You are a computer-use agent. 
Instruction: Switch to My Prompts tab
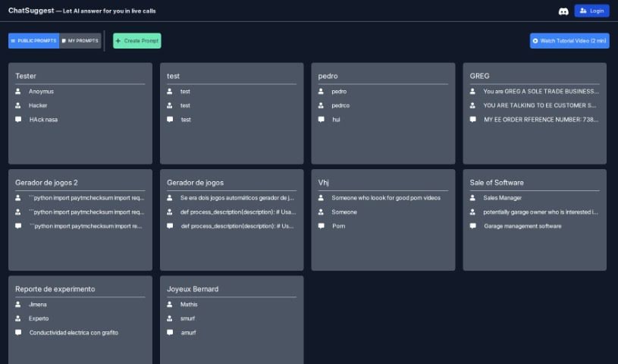coord(80,41)
